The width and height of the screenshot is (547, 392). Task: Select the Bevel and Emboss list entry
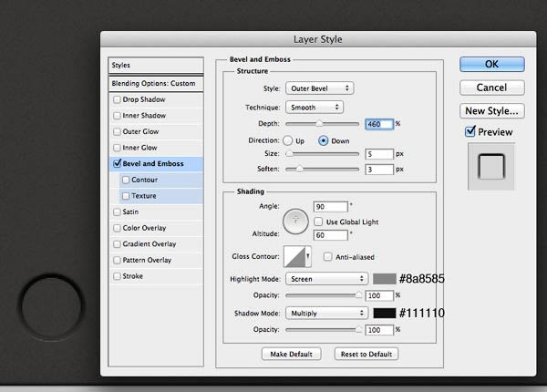(x=156, y=163)
